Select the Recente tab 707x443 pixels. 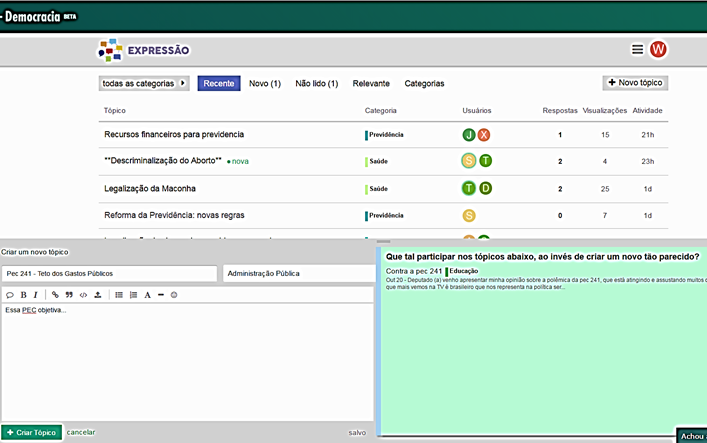pos(218,84)
